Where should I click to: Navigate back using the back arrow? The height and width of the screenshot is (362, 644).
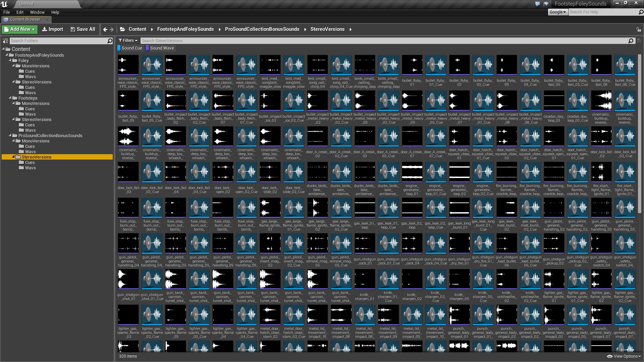(x=105, y=29)
